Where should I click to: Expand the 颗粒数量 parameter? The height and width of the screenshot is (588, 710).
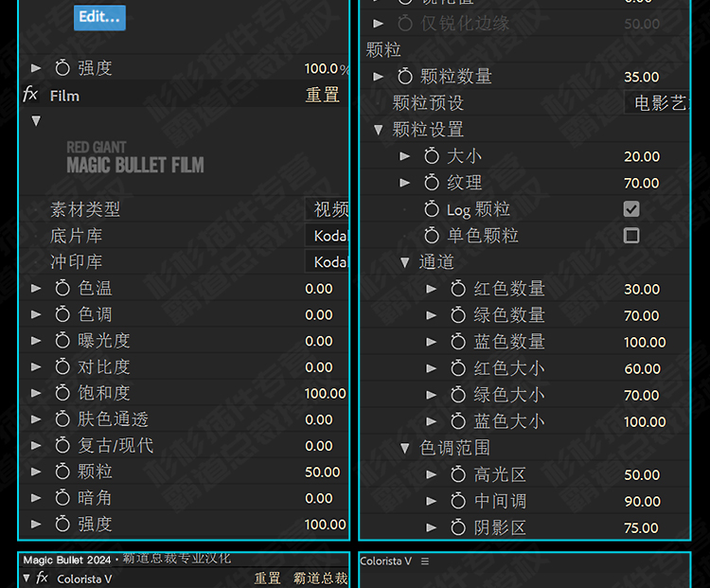tap(379, 76)
